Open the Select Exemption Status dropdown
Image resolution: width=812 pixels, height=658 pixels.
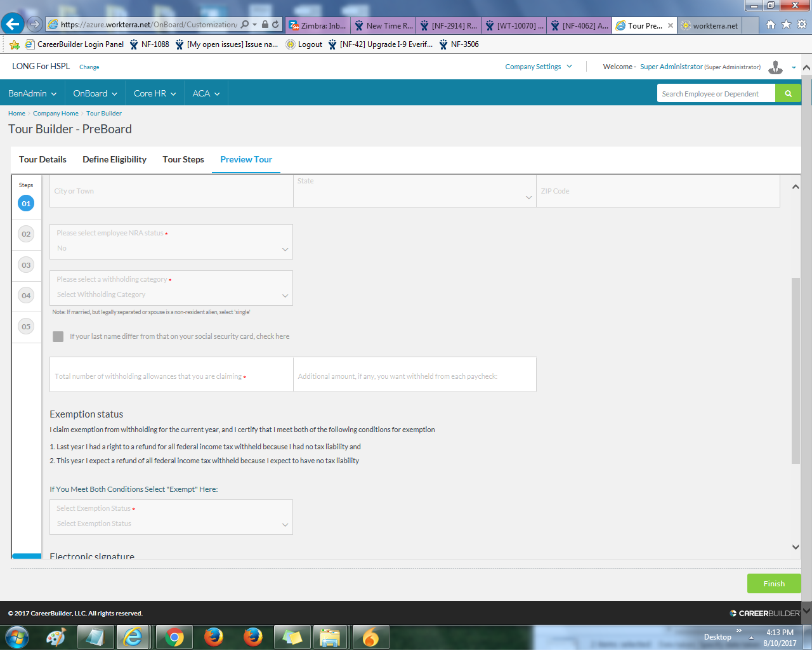click(x=171, y=517)
